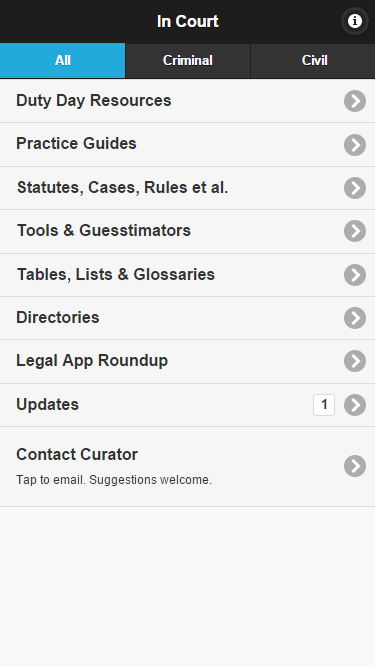Switch to the Criminal tab

[188, 60]
